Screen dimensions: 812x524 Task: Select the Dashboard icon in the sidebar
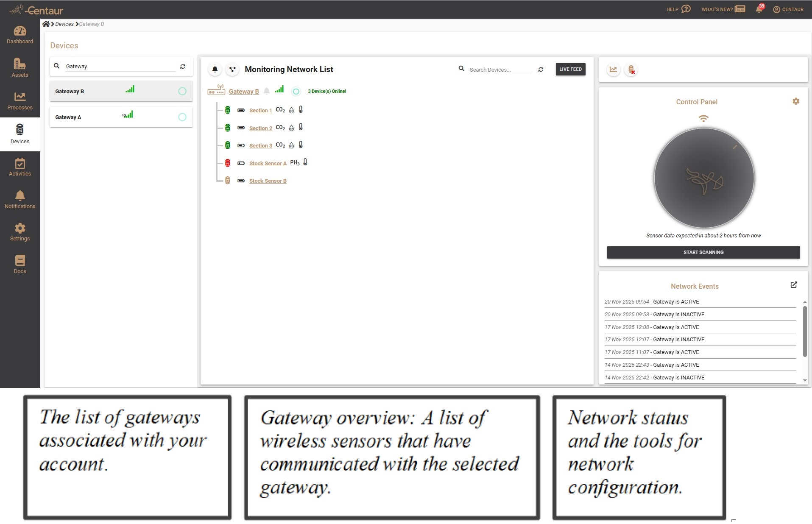(20, 34)
